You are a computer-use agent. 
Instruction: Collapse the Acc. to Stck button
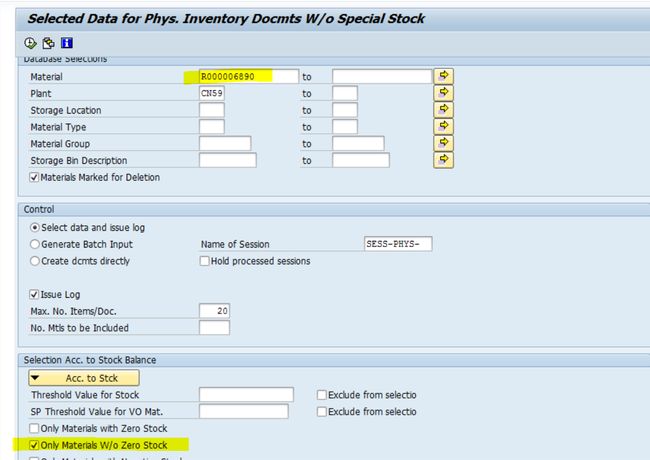(84, 378)
